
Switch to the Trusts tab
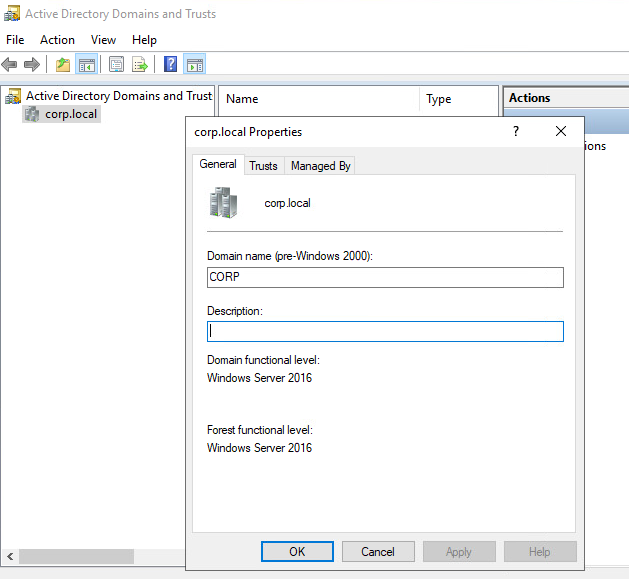pyautogui.click(x=263, y=166)
